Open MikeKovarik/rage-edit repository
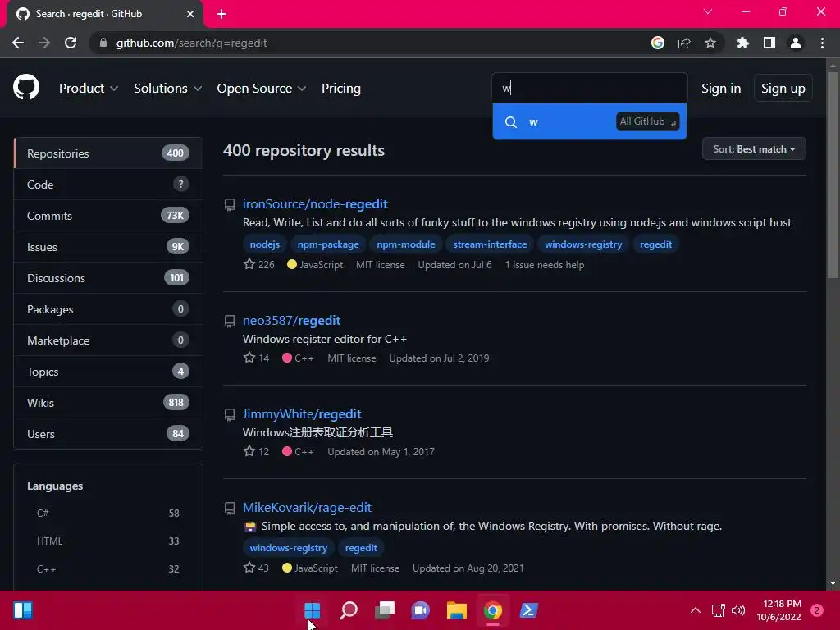The image size is (840, 630). click(307, 507)
